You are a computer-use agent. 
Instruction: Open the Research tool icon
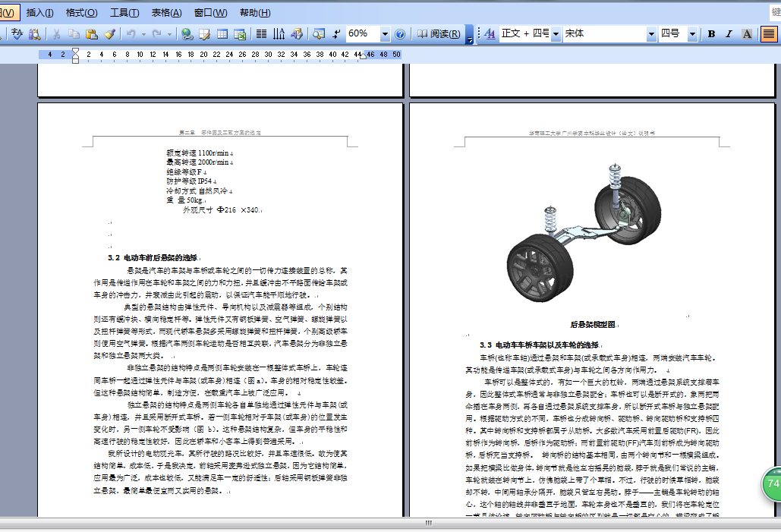(34, 34)
